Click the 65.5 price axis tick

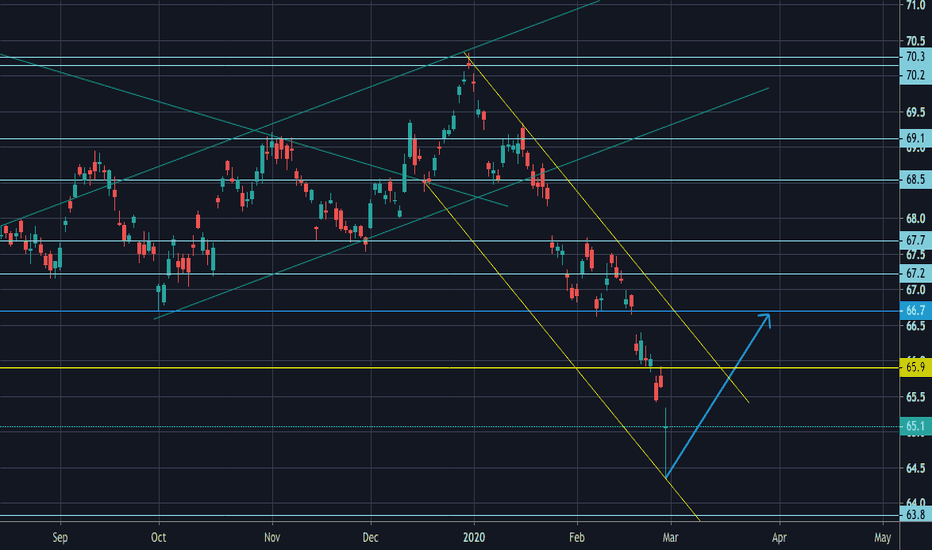[x=915, y=397]
